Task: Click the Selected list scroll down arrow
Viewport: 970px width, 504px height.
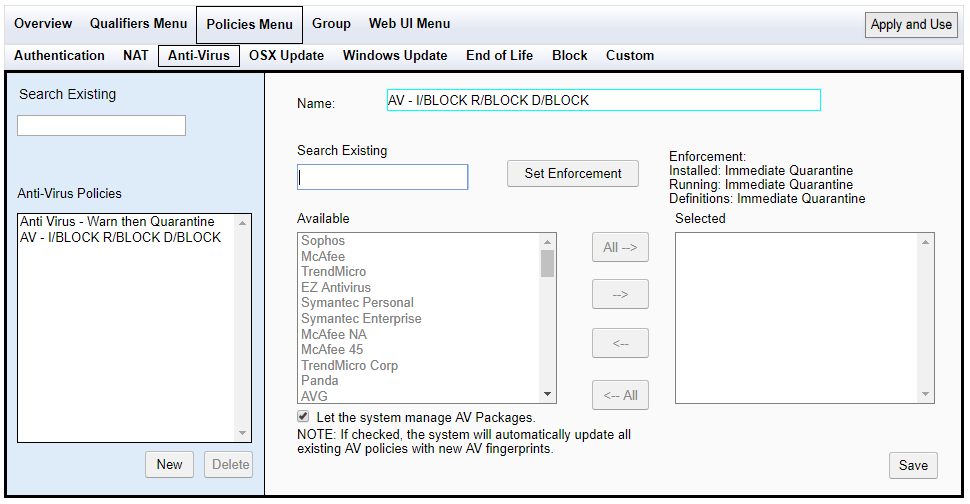Action: pos(925,394)
